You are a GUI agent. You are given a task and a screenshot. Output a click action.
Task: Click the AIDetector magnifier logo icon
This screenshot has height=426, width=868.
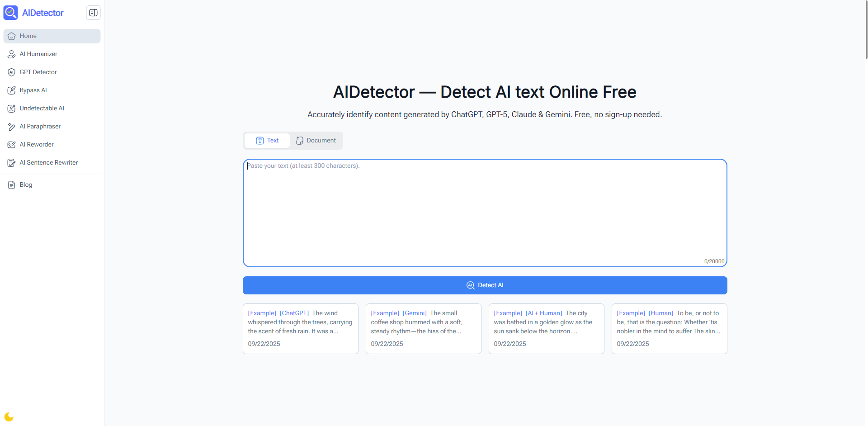click(x=10, y=13)
